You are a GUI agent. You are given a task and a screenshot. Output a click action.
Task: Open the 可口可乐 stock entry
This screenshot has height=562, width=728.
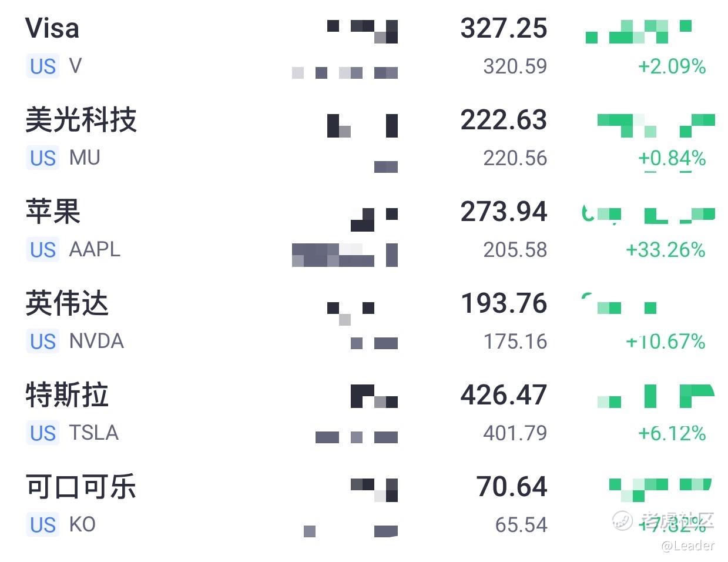pyautogui.click(x=81, y=487)
